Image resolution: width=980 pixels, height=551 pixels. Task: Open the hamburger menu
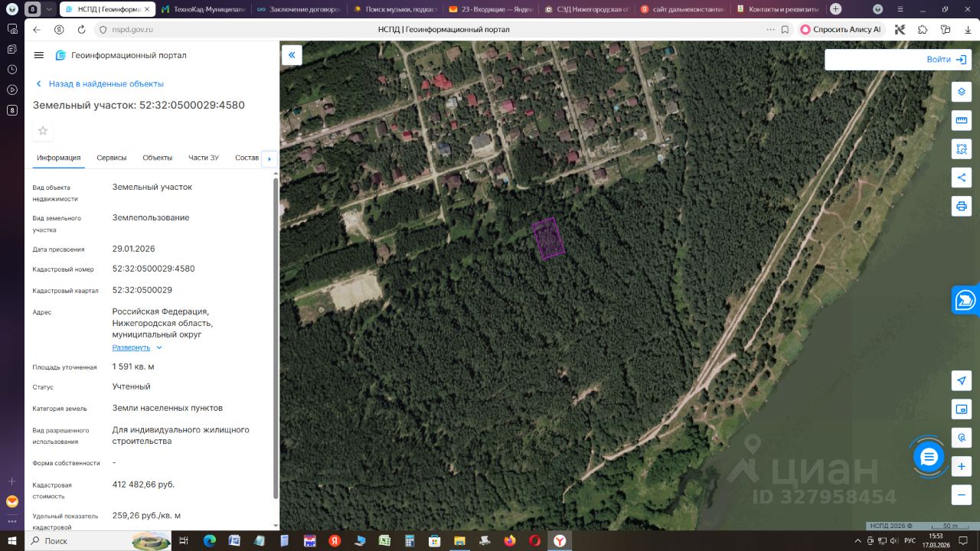[39, 55]
